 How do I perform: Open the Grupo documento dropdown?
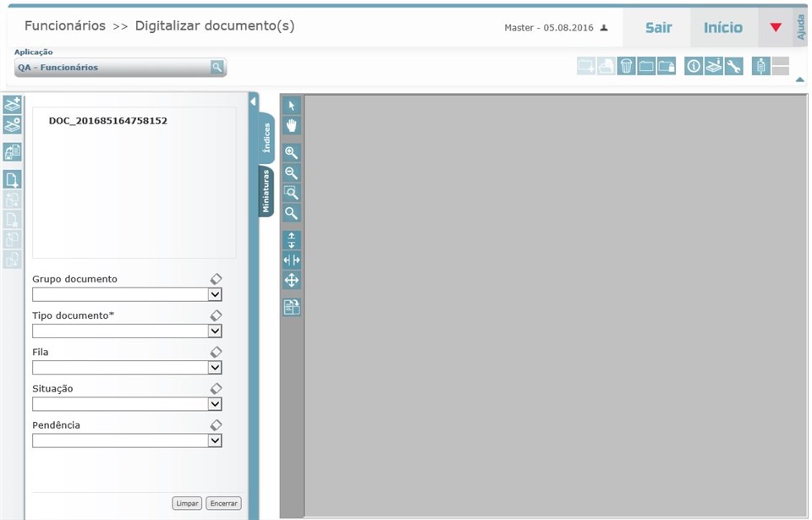[x=217, y=293]
